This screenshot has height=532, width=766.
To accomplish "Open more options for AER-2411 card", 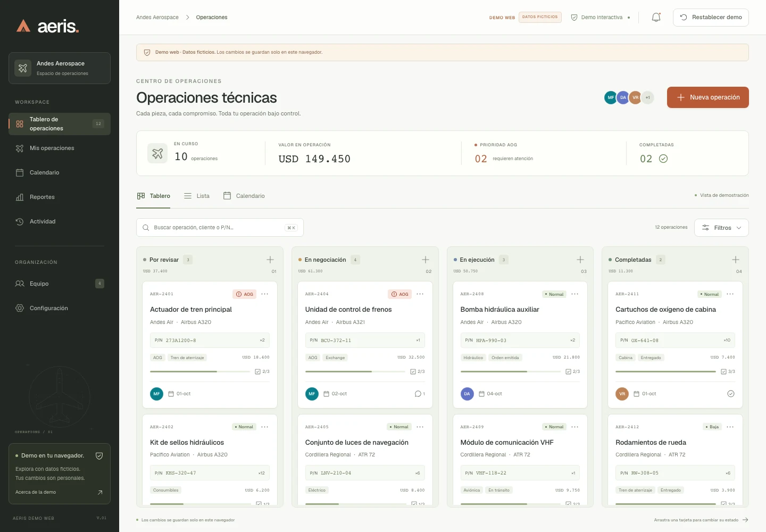I will point(730,294).
